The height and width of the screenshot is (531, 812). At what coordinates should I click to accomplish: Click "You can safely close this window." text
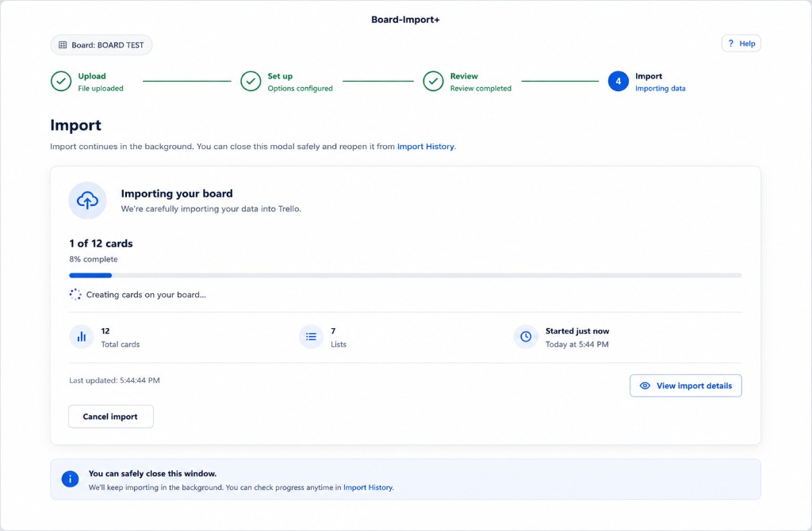(152, 474)
